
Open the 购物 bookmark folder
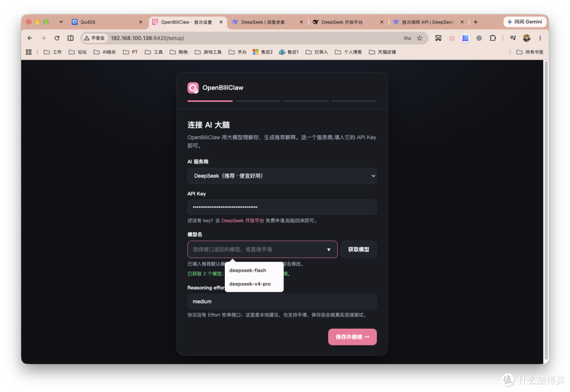coord(179,52)
